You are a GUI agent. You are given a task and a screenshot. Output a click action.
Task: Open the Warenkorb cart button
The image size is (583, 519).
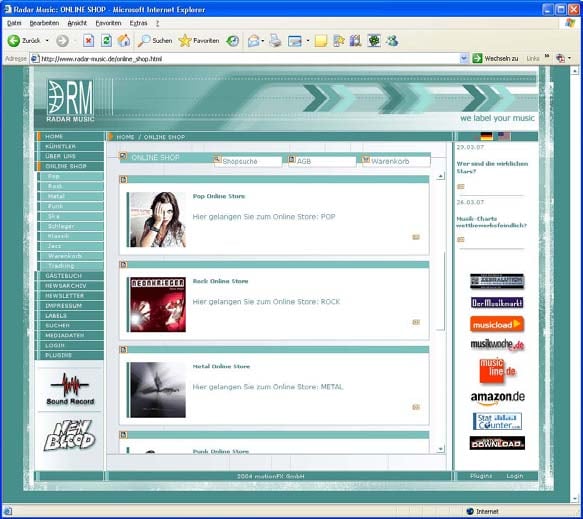(396, 161)
